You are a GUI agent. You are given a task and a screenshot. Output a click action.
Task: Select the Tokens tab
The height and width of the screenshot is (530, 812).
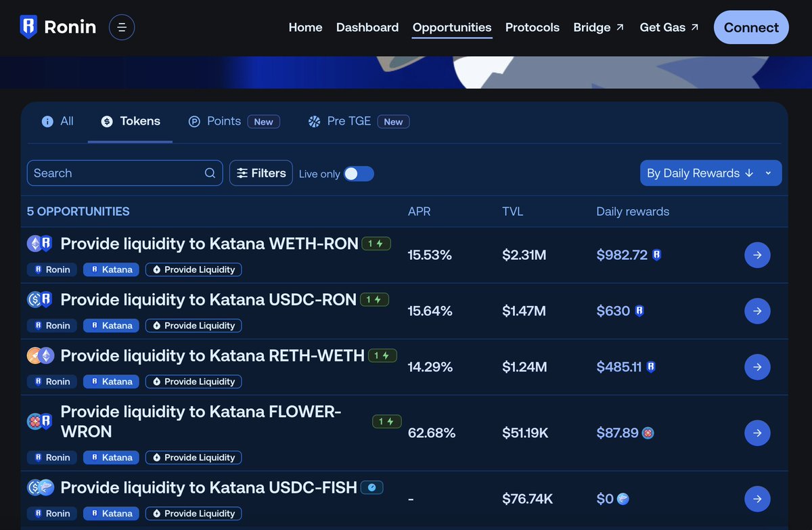(131, 121)
